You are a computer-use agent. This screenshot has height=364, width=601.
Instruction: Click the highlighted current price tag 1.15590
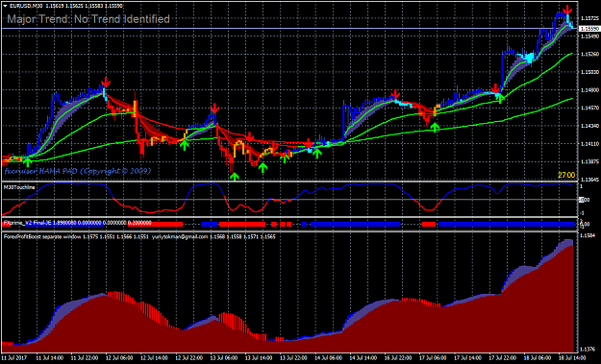pos(589,29)
